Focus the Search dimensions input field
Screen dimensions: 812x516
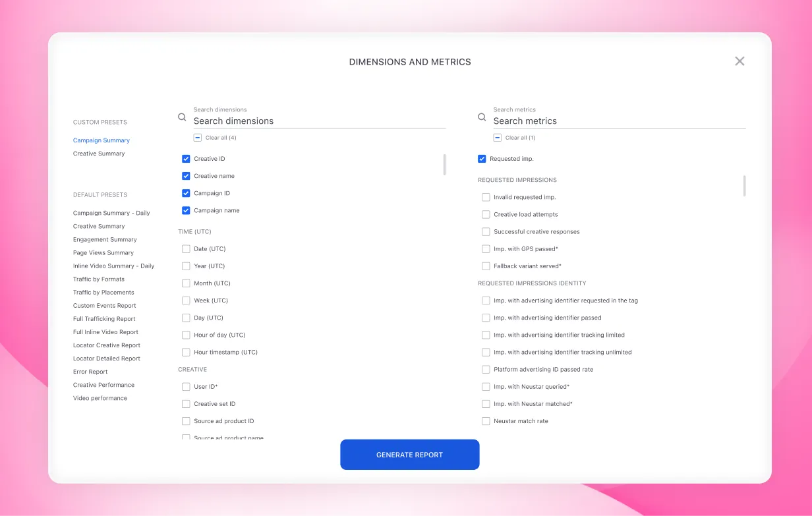point(319,121)
